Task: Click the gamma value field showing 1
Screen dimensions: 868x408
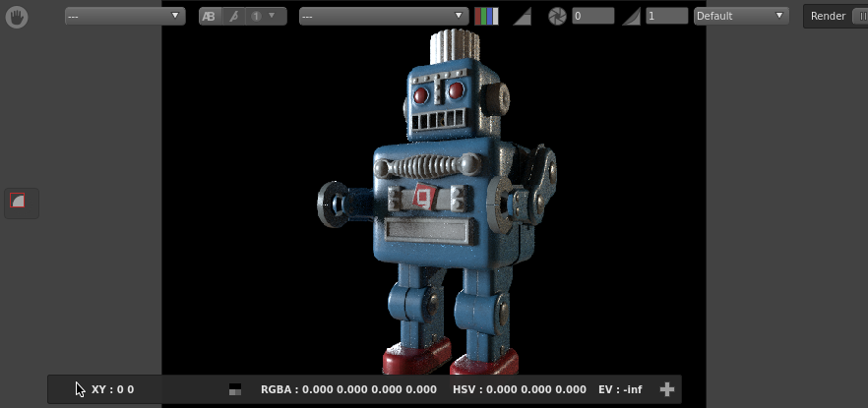Action: pos(666,17)
